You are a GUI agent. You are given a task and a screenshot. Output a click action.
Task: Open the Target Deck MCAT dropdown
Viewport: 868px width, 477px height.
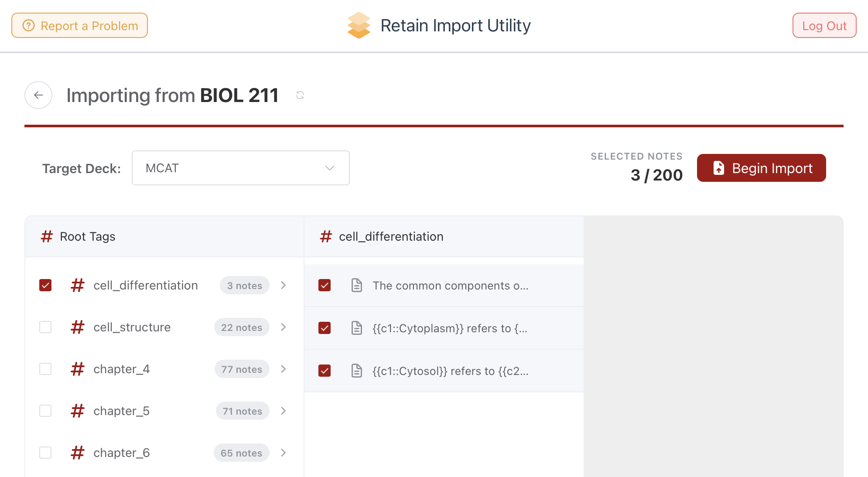(240, 168)
